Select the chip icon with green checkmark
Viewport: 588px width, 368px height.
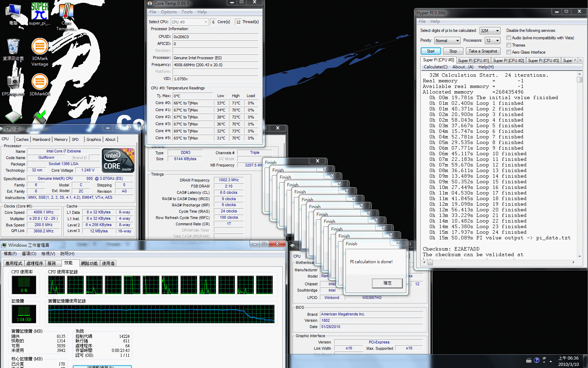[40, 117]
